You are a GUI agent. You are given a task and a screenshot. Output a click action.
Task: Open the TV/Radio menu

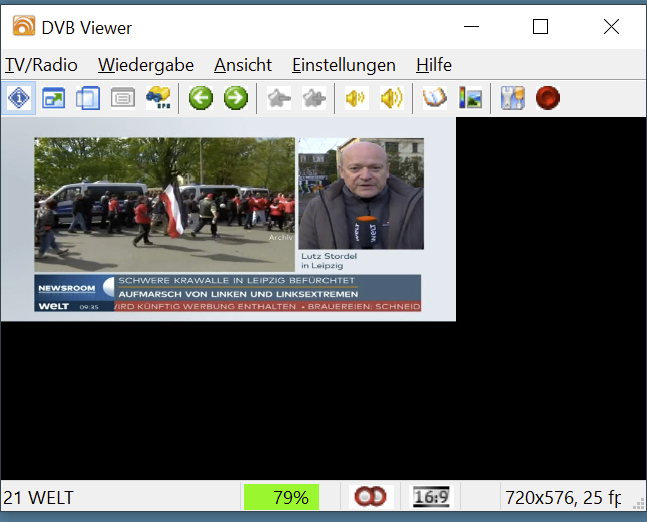[41, 65]
